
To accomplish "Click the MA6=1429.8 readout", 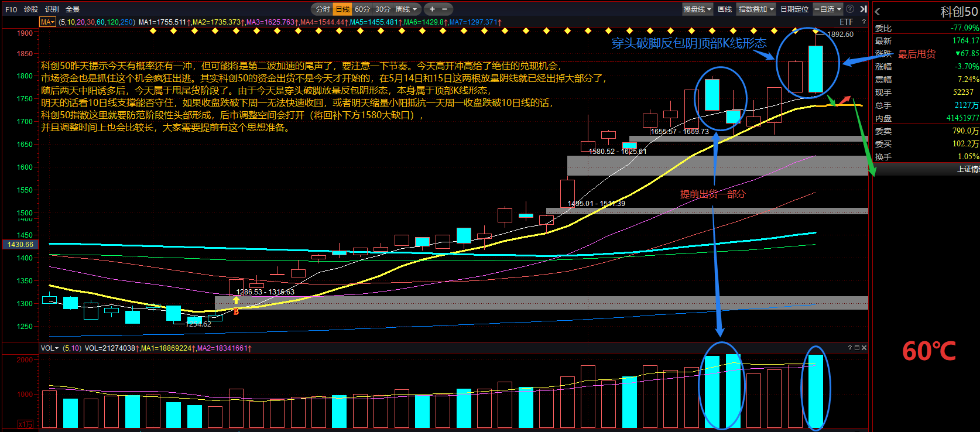I will click(x=426, y=22).
